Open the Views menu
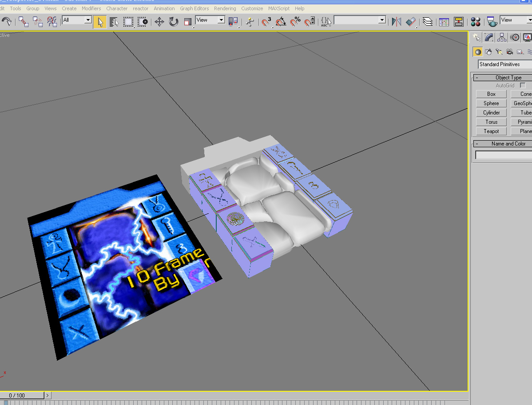Image resolution: width=532 pixels, height=405 pixels. click(51, 8)
